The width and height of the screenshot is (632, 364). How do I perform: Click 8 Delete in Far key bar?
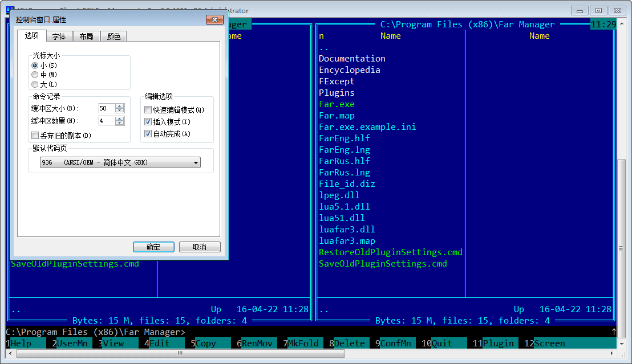(349, 343)
